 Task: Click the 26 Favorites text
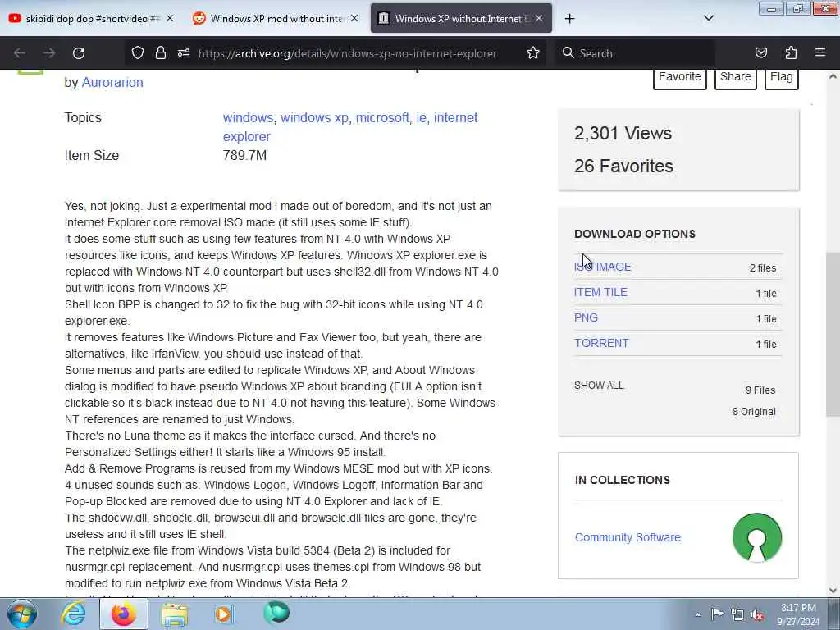[623, 166]
